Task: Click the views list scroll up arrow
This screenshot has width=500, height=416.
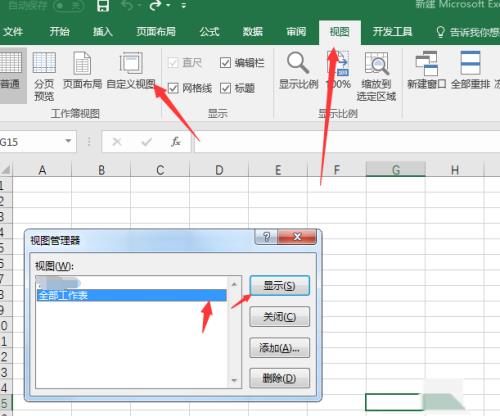Action: click(x=234, y=284)
